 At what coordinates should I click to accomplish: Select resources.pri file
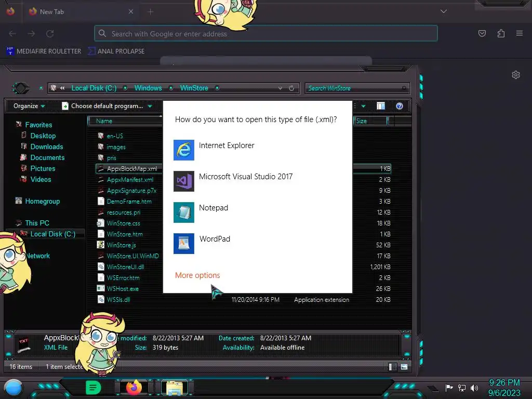coord(124,212)
